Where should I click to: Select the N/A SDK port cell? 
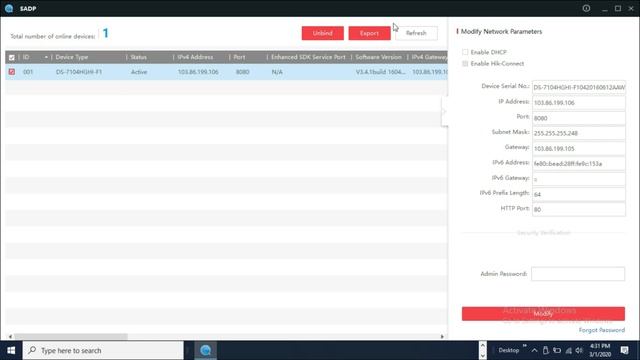[x=277, y=72]
